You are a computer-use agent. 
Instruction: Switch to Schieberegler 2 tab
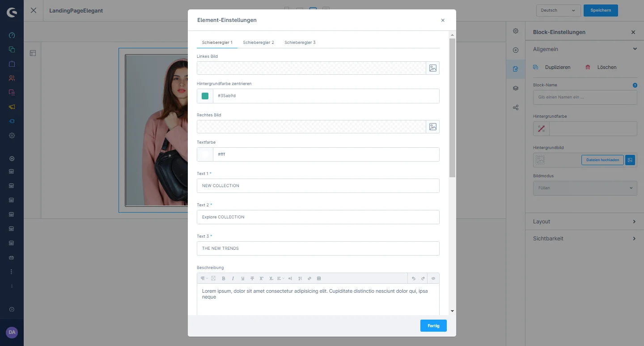pos(258,43)
